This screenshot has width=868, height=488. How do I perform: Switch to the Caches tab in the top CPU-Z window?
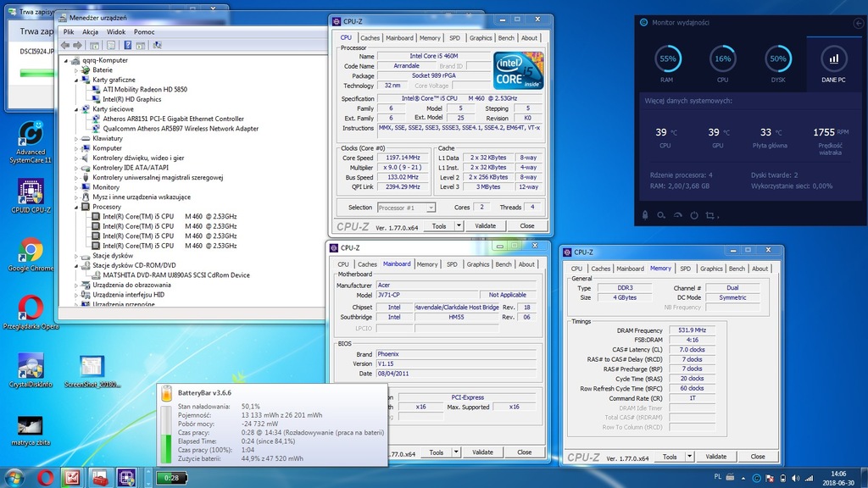click(370, 38)
